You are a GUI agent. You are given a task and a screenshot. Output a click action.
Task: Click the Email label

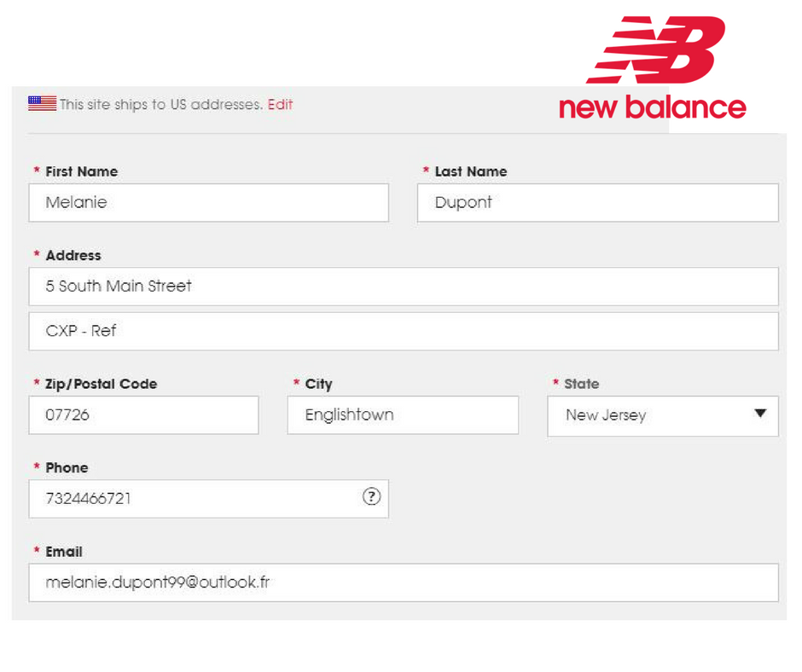pos(64,551)
